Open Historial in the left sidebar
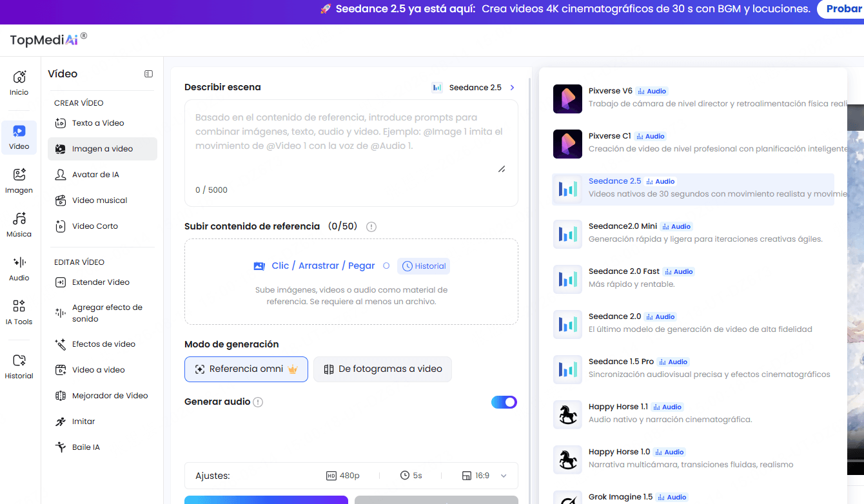The height and width of the screenshot is (504, 864). (19, 367)
